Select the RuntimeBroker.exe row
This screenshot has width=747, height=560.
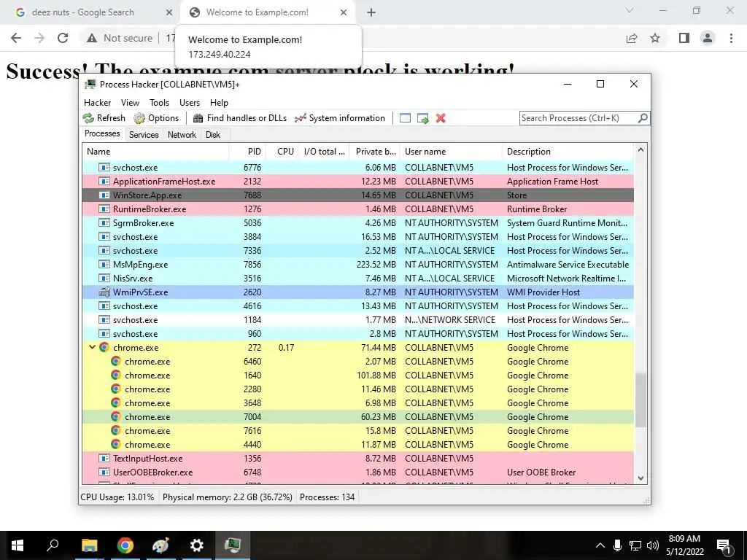(358, 209)
